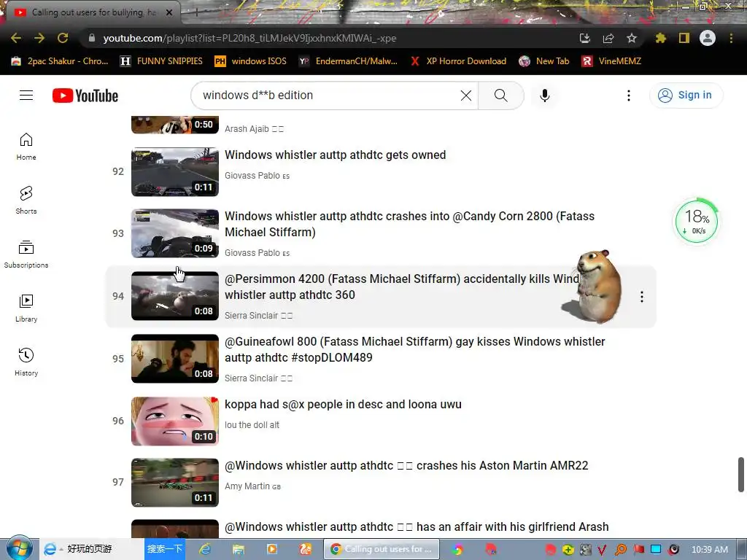Click the page vertical scrollbar thumb
Viewport: 747px width, 560px height.
coord(741,475)
